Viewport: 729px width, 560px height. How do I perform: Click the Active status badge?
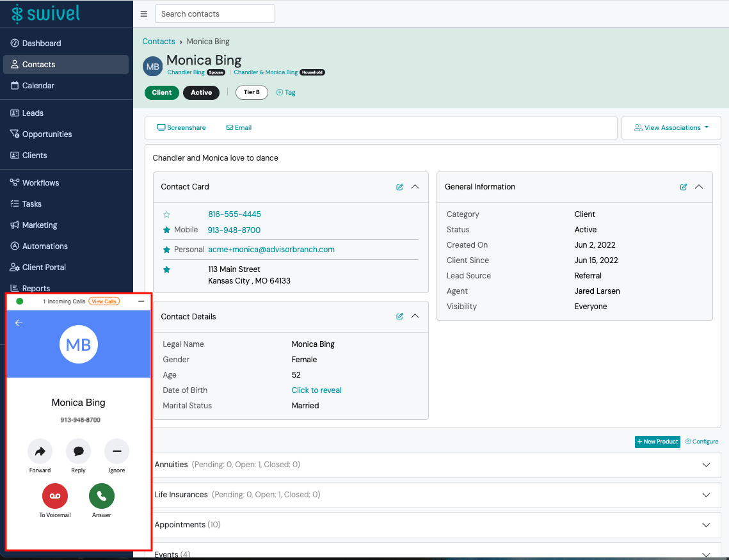click(202, 93)
